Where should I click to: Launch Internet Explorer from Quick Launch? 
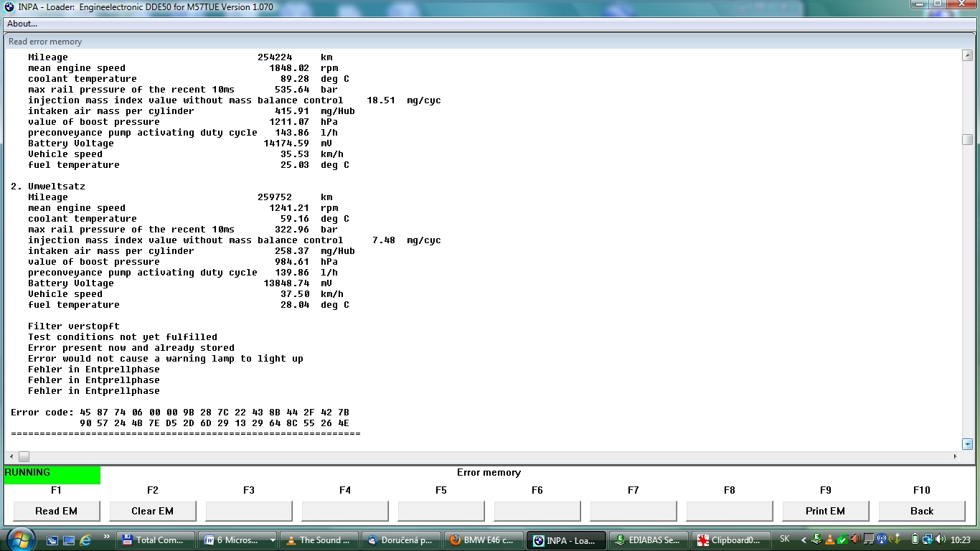coord(85,540)
